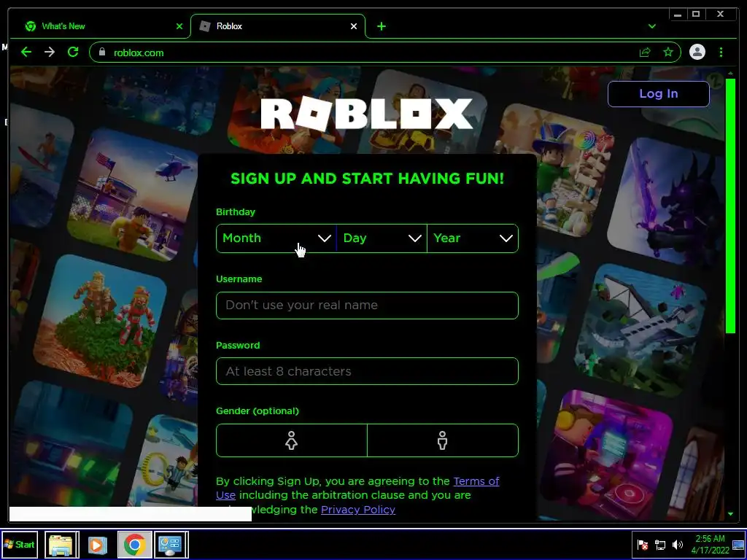Open File Explorer from the taskbar
The width and height of the screenshot is (747, 560).
click(x=62, y=545)
